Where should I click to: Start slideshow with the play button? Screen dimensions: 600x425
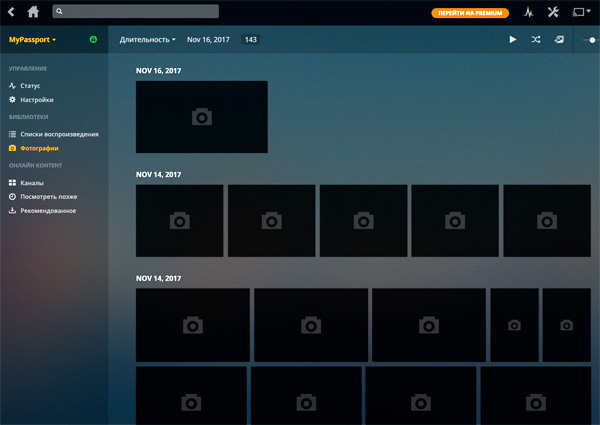click(513, 40)
